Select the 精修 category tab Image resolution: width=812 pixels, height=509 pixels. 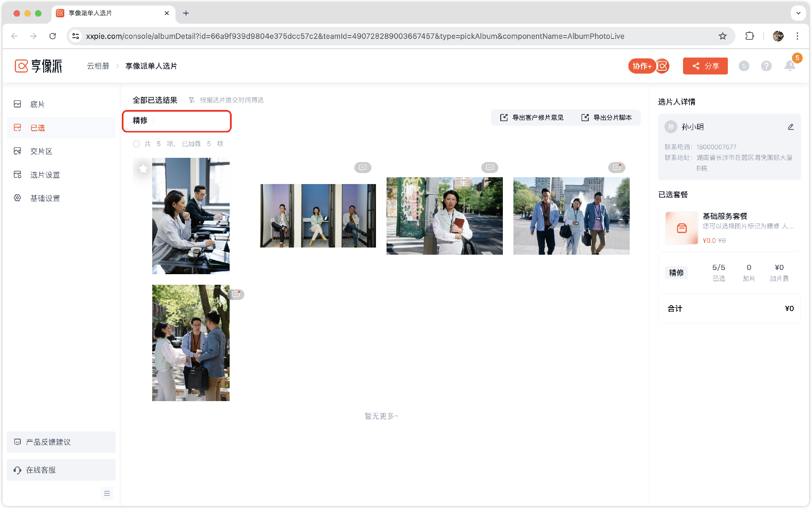pos(140,121)
